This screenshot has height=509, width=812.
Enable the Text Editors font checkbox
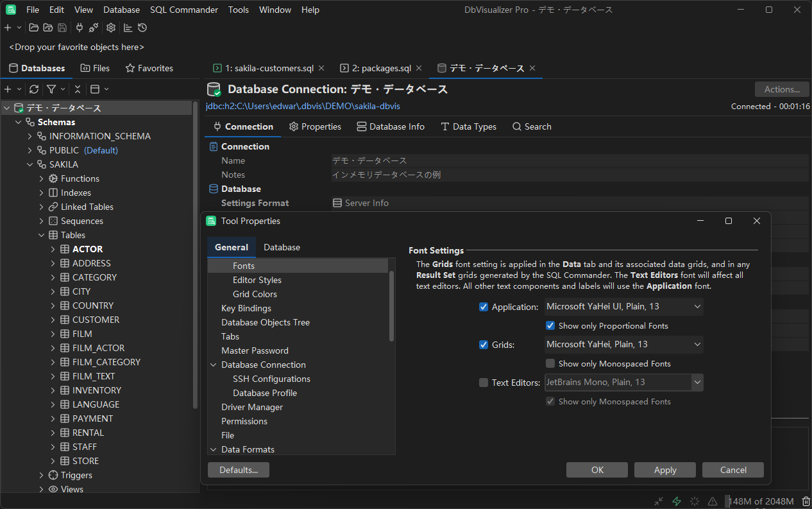[484, 383]
